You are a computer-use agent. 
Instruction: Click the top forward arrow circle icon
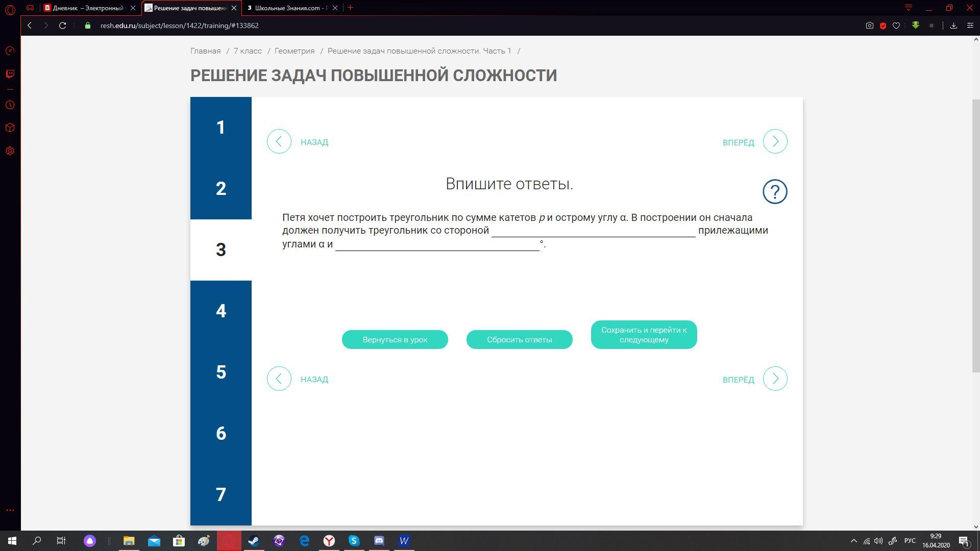775,141
